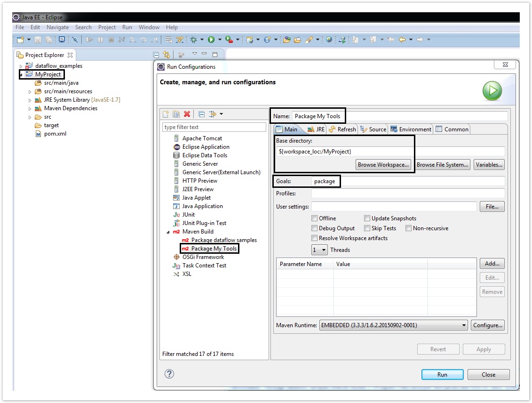Collapse all configurations in the tree
The height and width of the screenshot is (403, 532).
[201, 114]
